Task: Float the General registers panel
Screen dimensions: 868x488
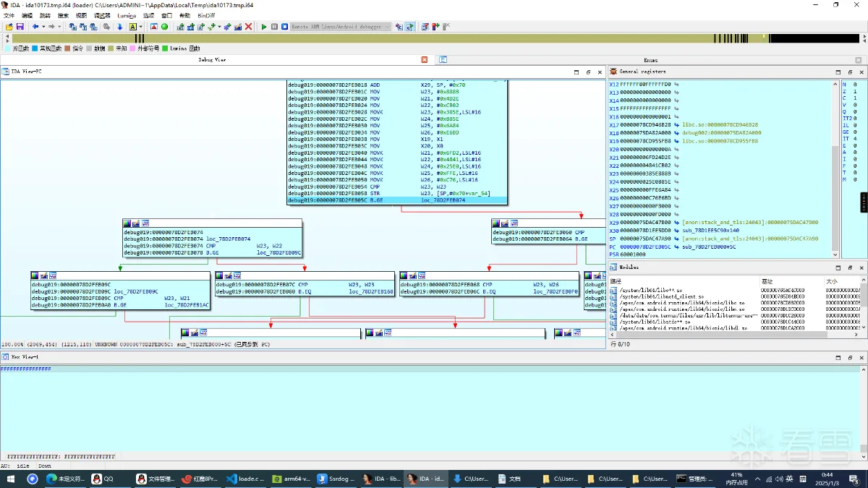Action: pyautogui.click(x=850, y=72)
